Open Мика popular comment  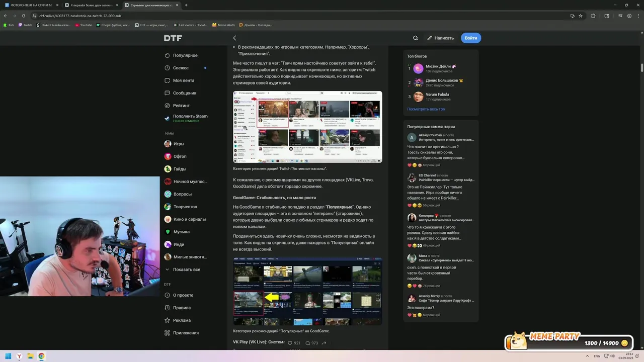[x=441, y=271]
